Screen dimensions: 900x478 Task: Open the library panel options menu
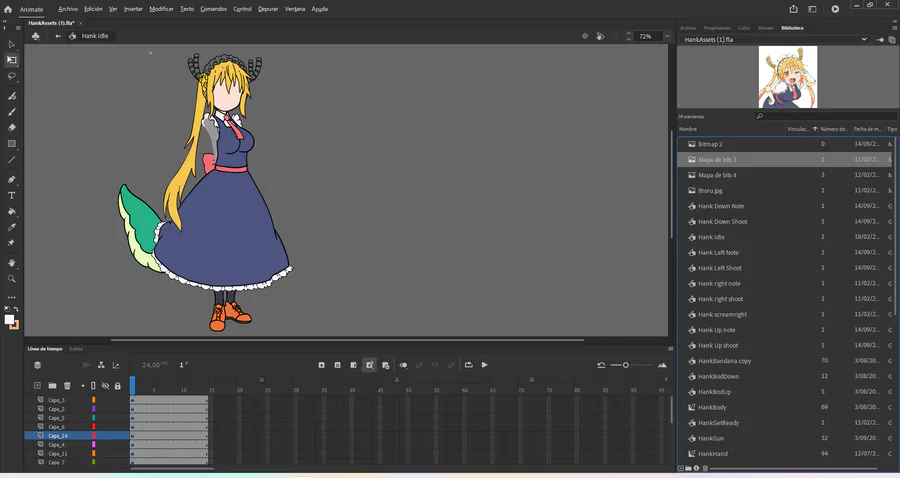892,28
